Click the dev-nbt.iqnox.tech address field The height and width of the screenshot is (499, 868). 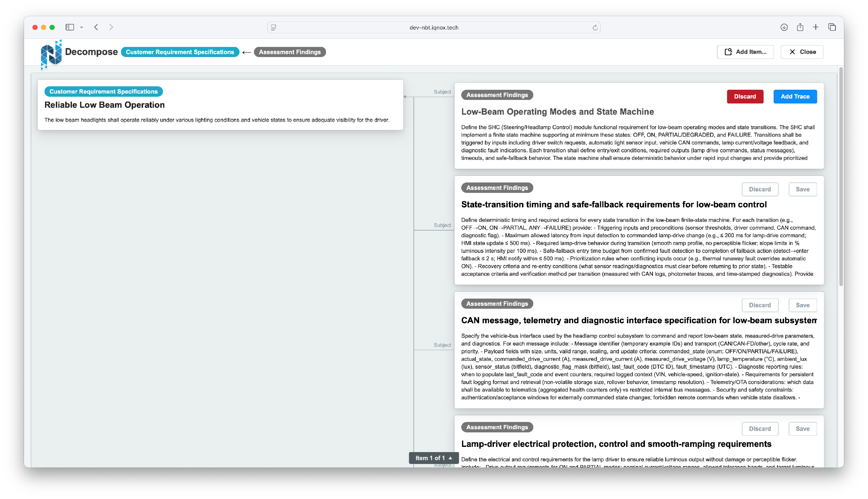point(433,28)
